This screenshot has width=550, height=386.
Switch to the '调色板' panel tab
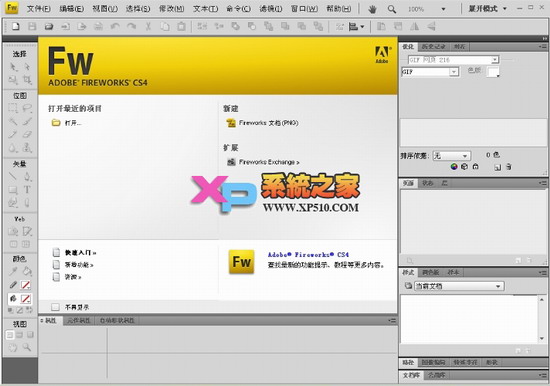tap(430, 272)
